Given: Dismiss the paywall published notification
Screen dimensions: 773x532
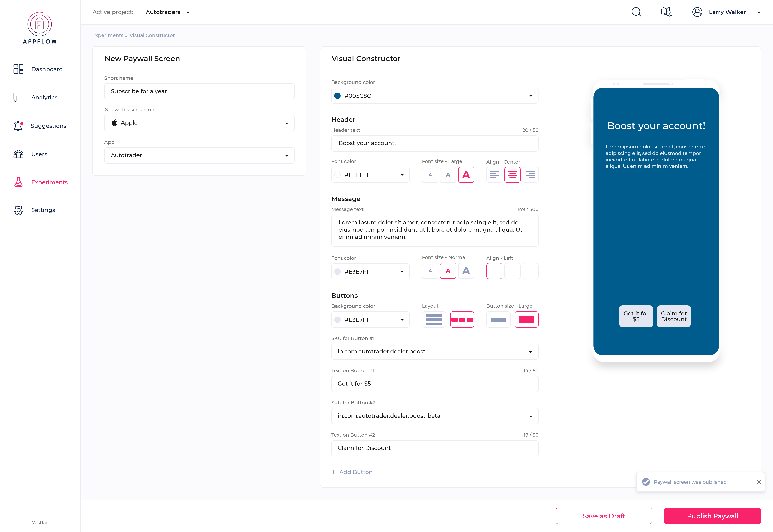Looking at the screenshot, I should point(759,482).
